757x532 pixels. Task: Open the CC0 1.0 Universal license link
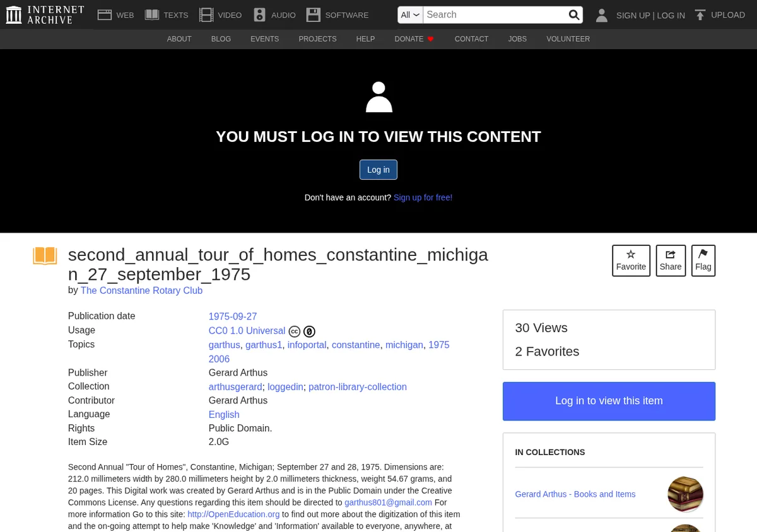pyautogui.click(x=247, y=330)
